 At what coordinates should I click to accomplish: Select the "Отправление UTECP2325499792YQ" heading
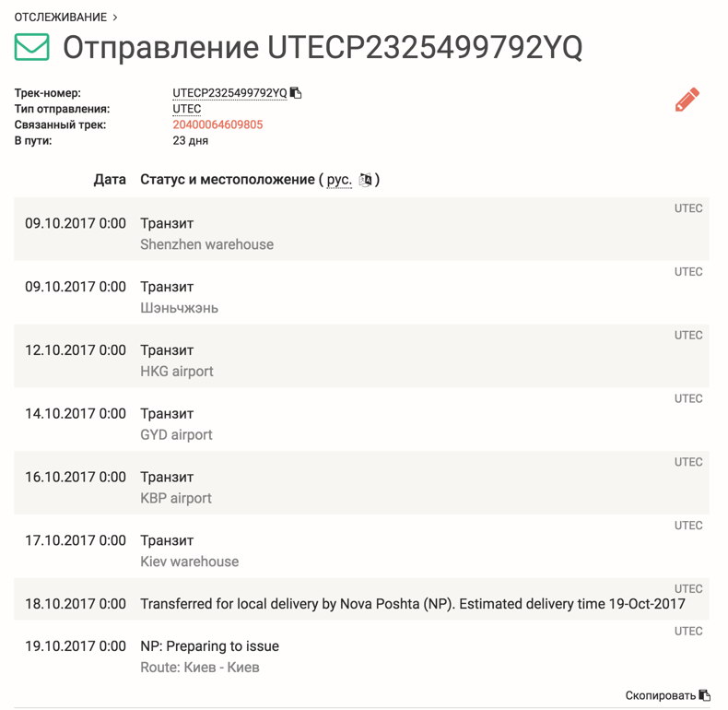click(323, 48)
